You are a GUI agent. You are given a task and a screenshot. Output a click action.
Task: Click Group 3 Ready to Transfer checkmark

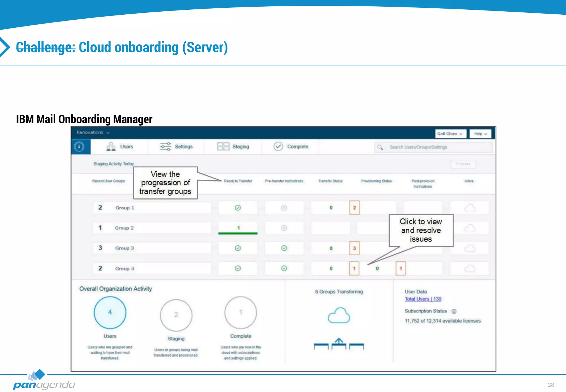pyautogui.click(x=238, y=248)
